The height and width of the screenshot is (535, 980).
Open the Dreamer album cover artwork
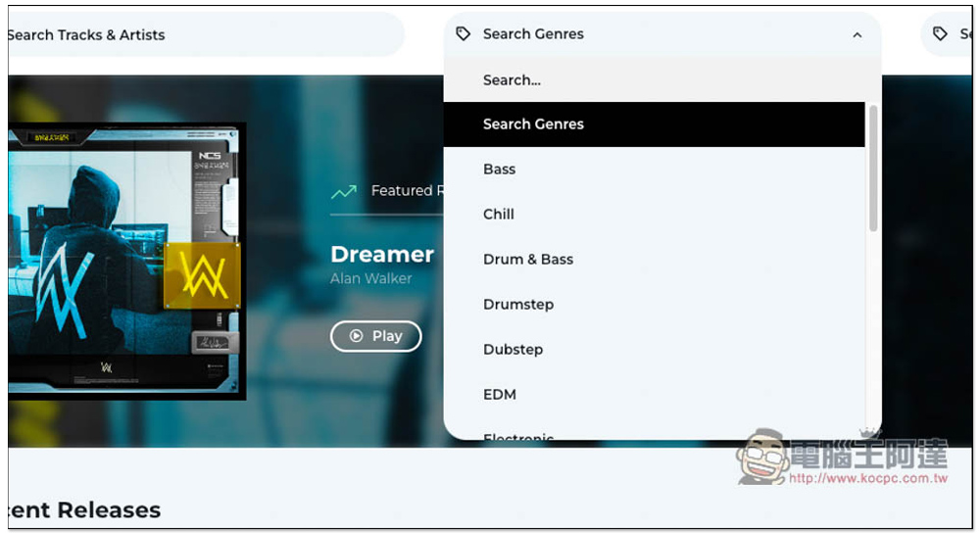126,262
